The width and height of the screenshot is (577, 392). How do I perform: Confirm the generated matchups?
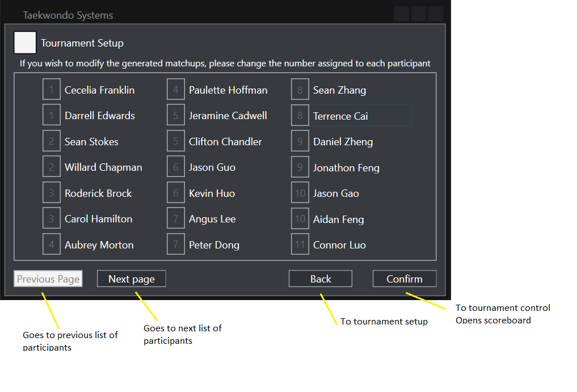(x=404, y=279)
